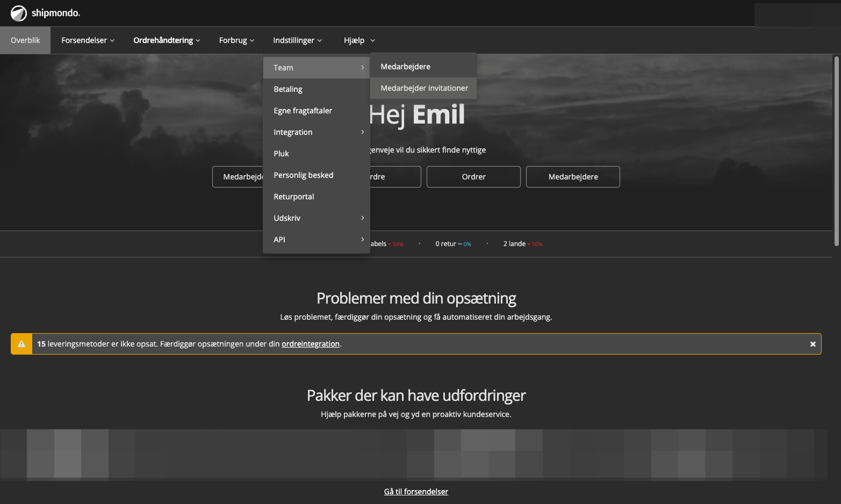Open the Overblik tab
This screenshot has height=504, width=841.
pyautogui.click(x=25, y=40)
